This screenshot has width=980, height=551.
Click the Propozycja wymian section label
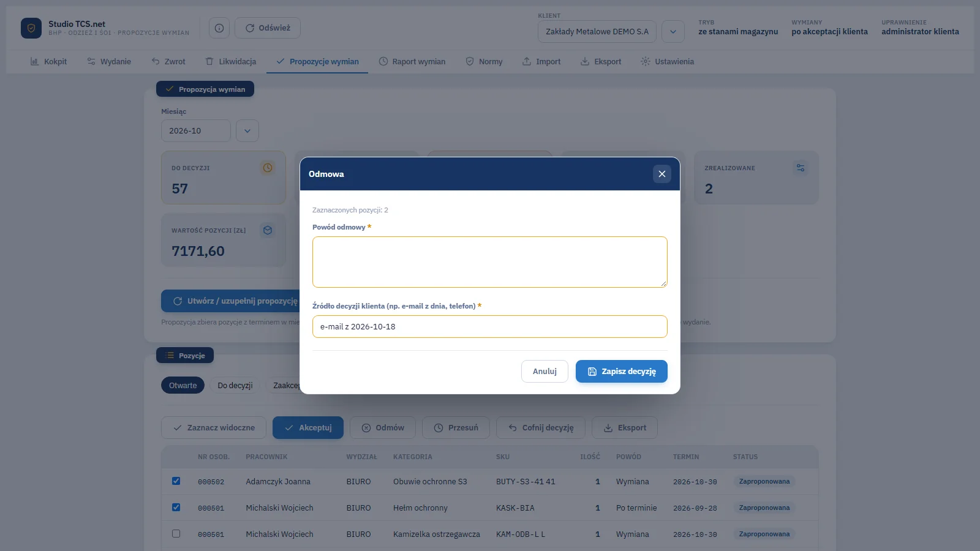pyautogui.click(x=205, y=89)
